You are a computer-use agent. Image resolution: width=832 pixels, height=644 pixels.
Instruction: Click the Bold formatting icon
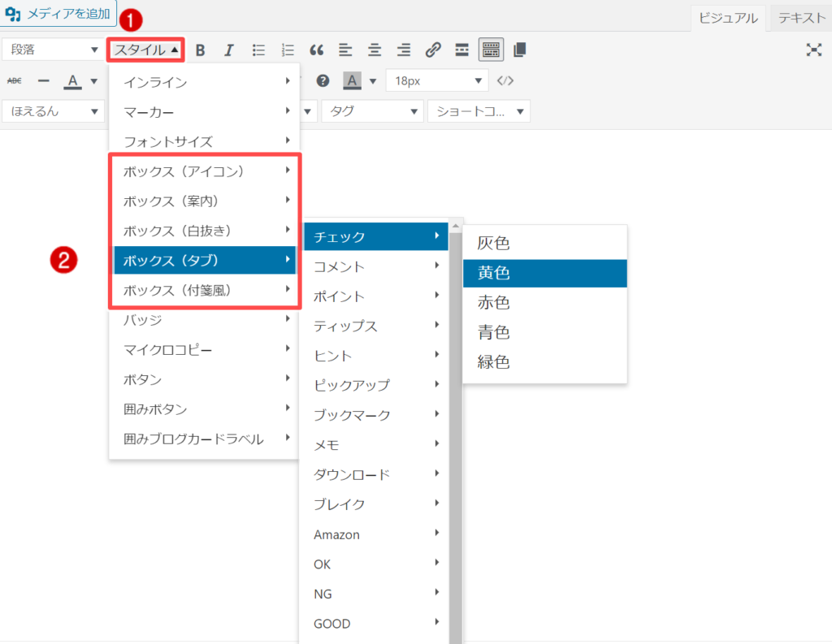(x=200, y=50)
